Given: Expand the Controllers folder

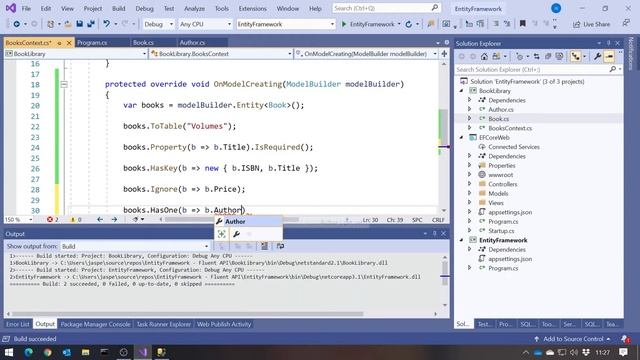Looking at the screenshot, I should tap(469, 184).
